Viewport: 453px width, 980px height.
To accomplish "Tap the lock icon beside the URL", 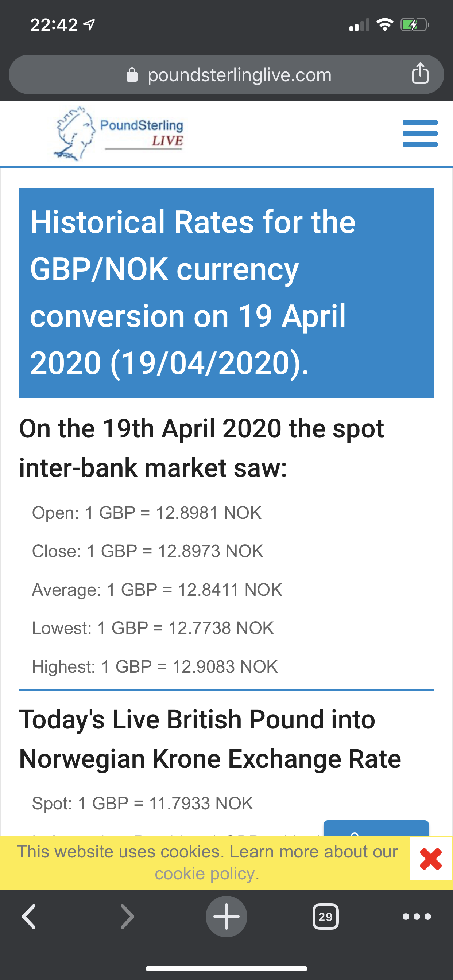I will tap(132, 75).
